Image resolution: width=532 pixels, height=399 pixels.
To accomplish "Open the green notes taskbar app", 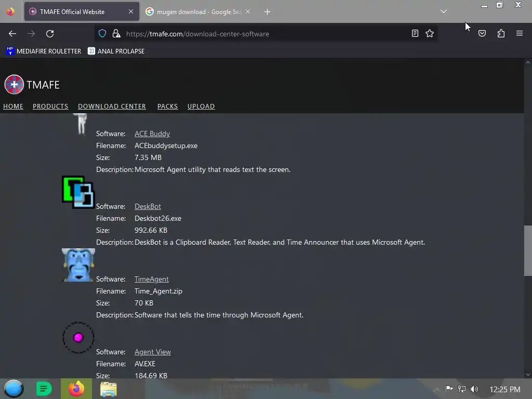I will pyautogui.click(x=44, y=389).
